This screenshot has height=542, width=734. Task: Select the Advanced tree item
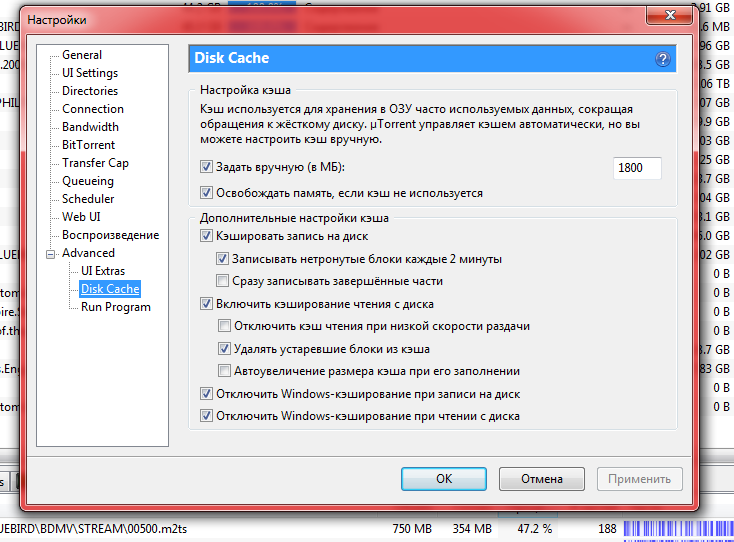[x=88, y=253]
